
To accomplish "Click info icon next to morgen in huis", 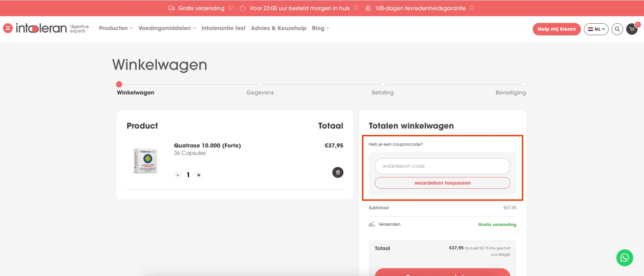I will coord(356,8).
